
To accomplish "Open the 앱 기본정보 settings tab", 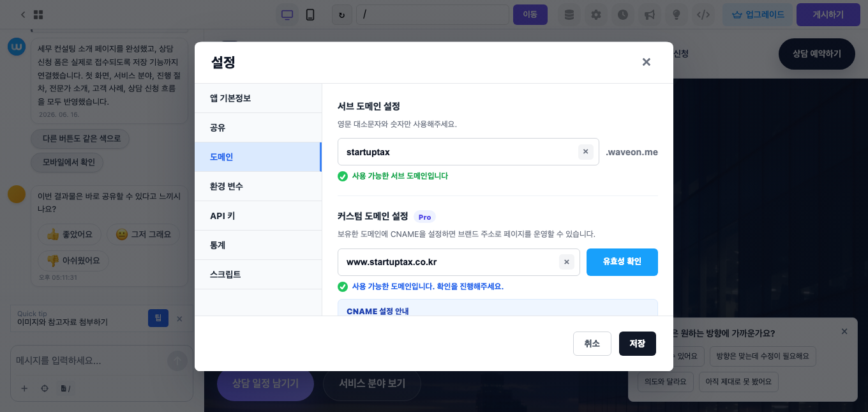I will pos(258,98).
